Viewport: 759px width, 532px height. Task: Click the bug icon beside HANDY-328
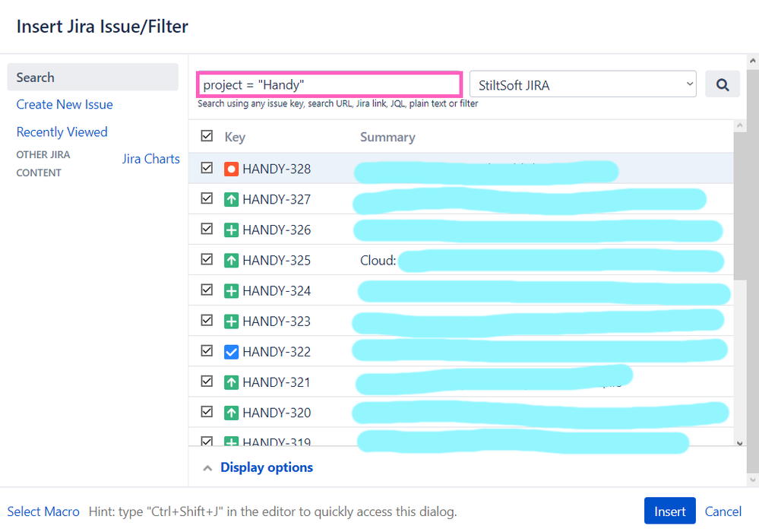(x=232, y=169)
